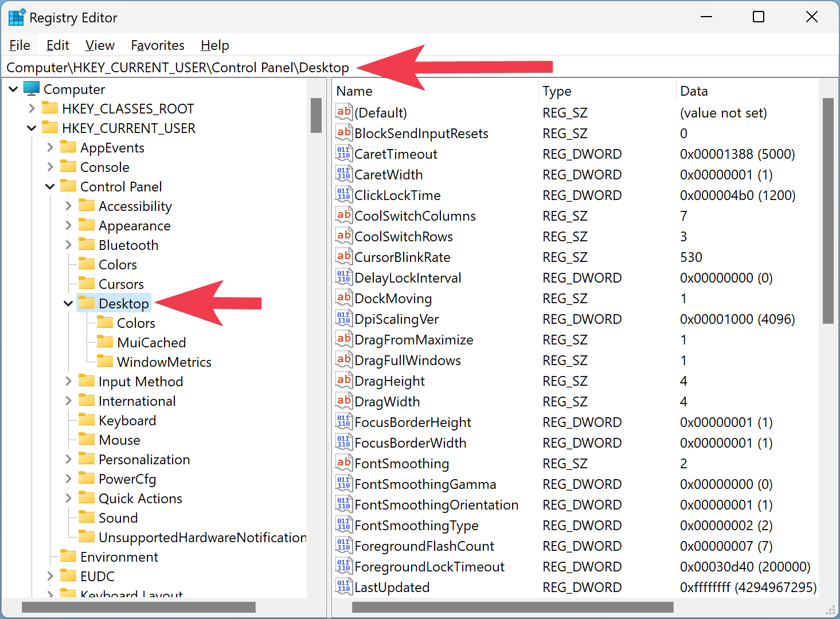840x619 pixels.
Task: Expand the Accessibility key
Action: point(68,206)
